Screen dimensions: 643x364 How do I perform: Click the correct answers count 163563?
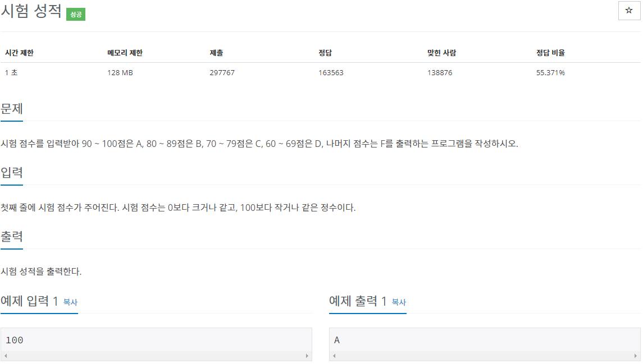click(x=331, y=72)
